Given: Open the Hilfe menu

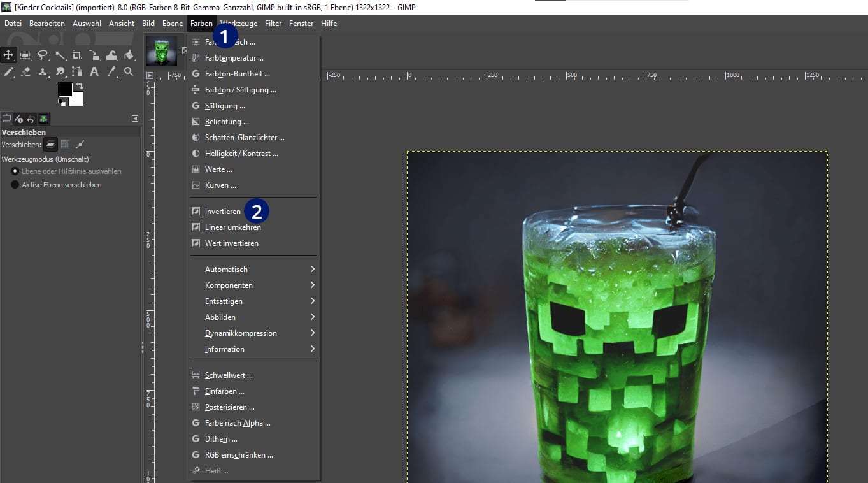Looking at the screenshot, I should click(x=329, y=24).
